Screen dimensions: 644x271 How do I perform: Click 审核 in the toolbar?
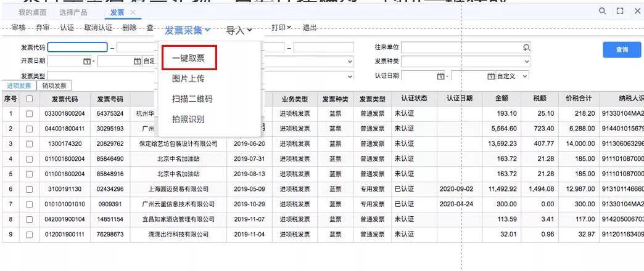19,28
